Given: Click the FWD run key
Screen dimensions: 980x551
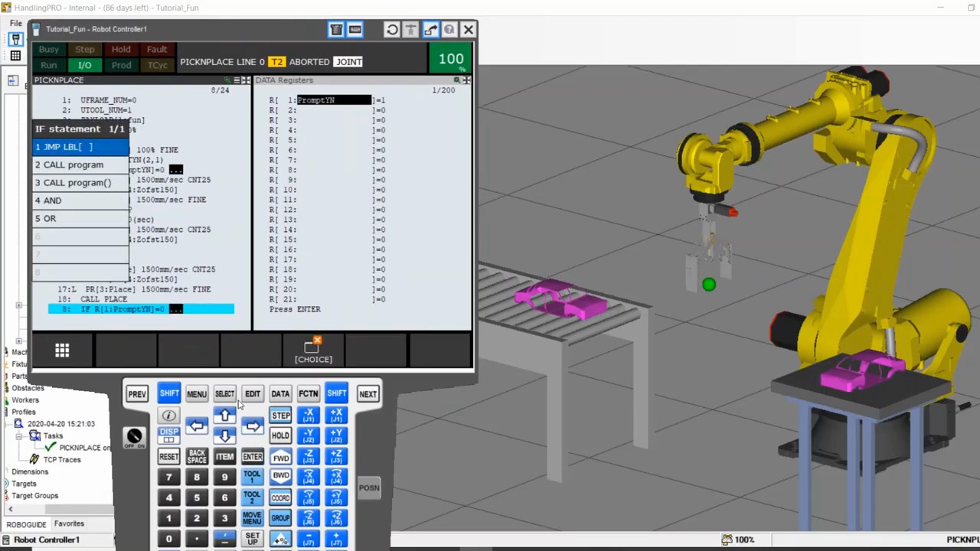Looking at the screenshot, I should pyautogui.click(x=281, y=458).
